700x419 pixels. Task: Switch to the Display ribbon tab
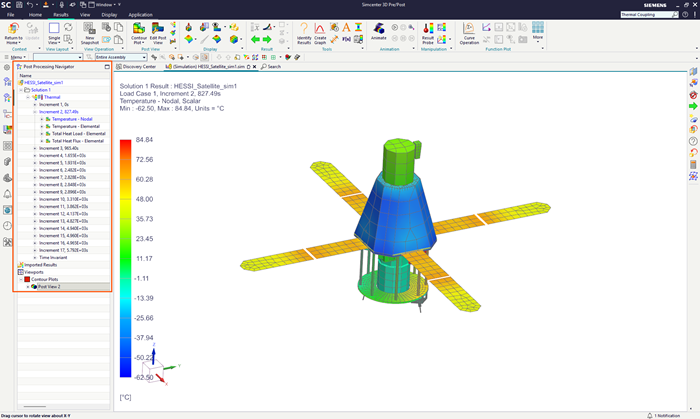point(109,15)
